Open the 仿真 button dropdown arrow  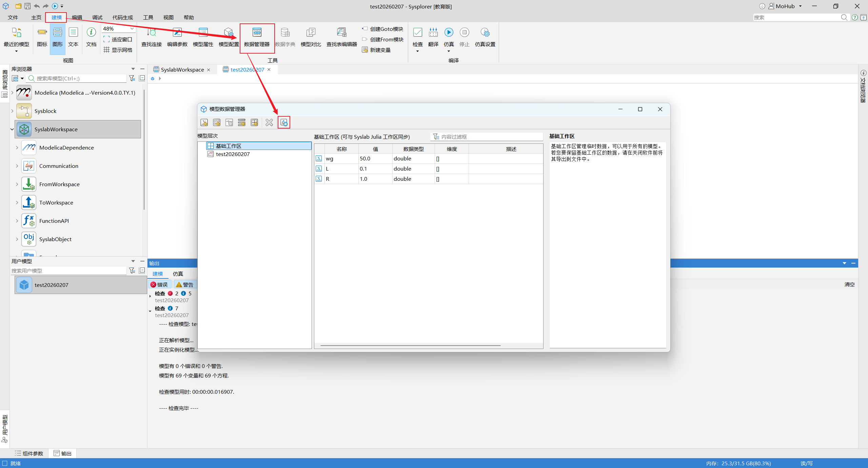point(449,51)
